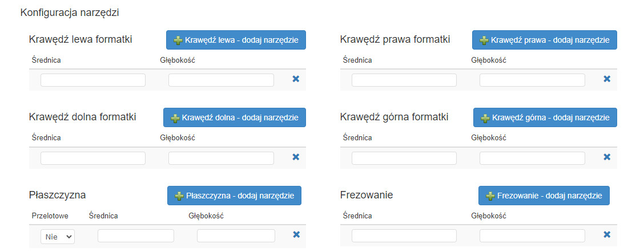
Task: Delete the Krawędź górna tool row
Action: click(x=607, y=157)
